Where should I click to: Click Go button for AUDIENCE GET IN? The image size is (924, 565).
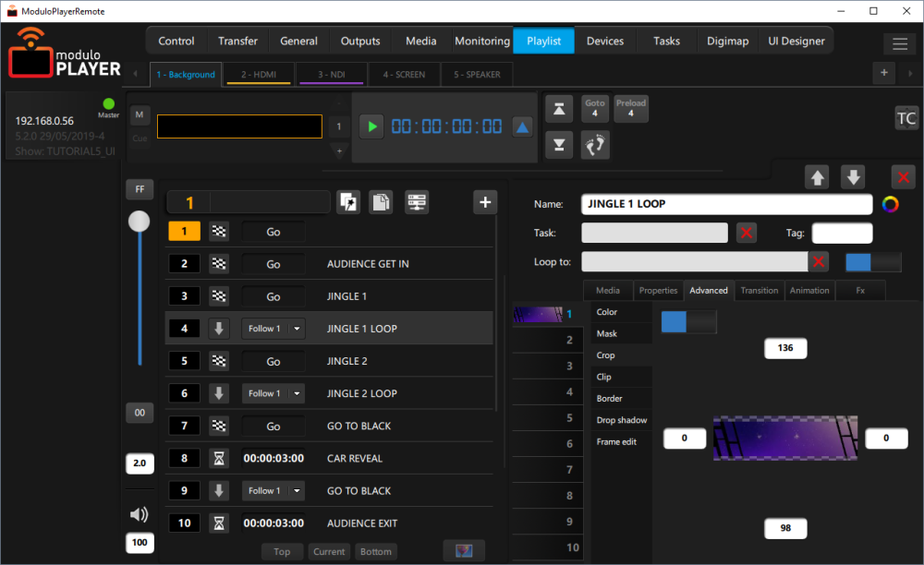click(274, 264)
